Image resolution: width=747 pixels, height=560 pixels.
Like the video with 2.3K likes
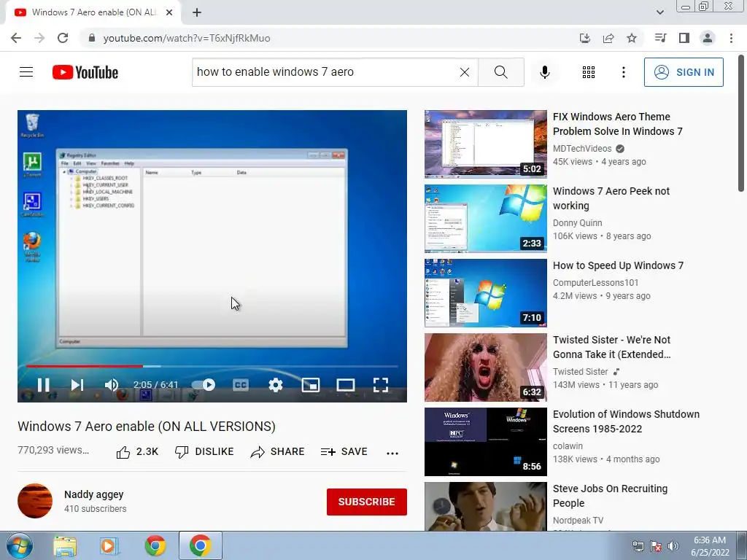click(137, 452)
